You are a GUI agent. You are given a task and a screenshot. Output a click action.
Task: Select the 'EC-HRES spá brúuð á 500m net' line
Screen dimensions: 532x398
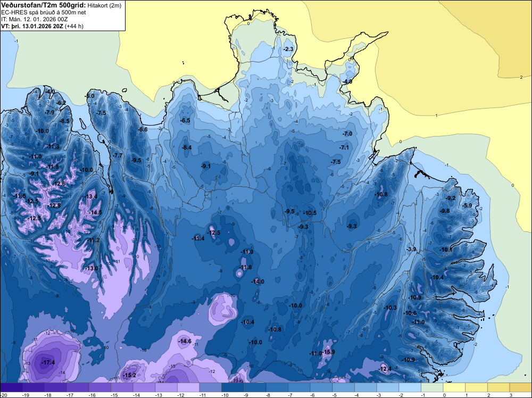tap(44, 12)
